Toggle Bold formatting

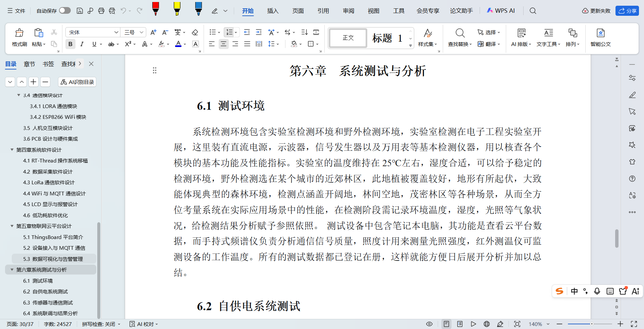[70, 44]
